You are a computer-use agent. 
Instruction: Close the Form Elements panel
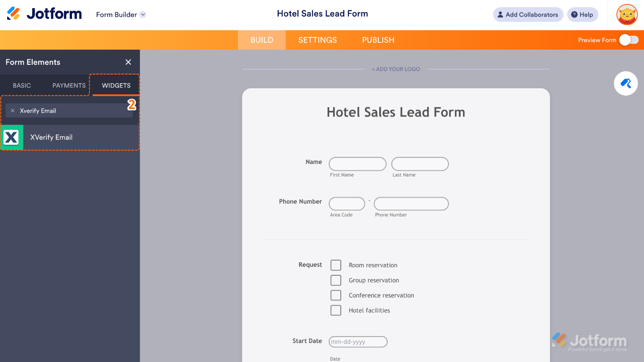[128, 62]
